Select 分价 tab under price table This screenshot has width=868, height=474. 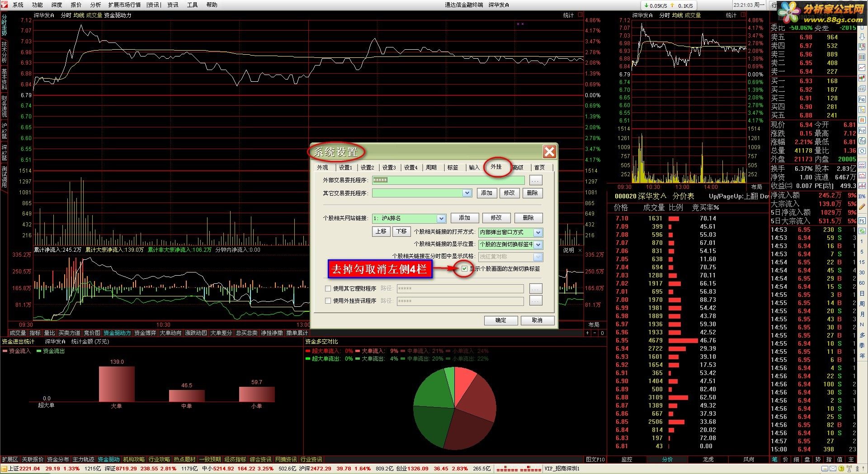[667, 460]
